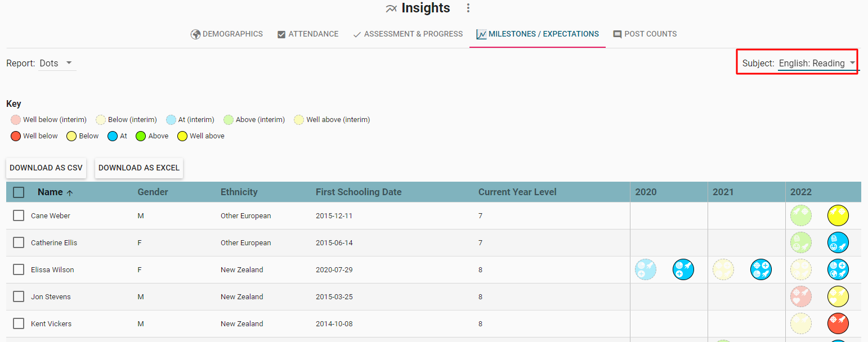Click Elissa Wilson's 2020 solid blue dot
Screen dimensions: 868x342
click(683, 269)
